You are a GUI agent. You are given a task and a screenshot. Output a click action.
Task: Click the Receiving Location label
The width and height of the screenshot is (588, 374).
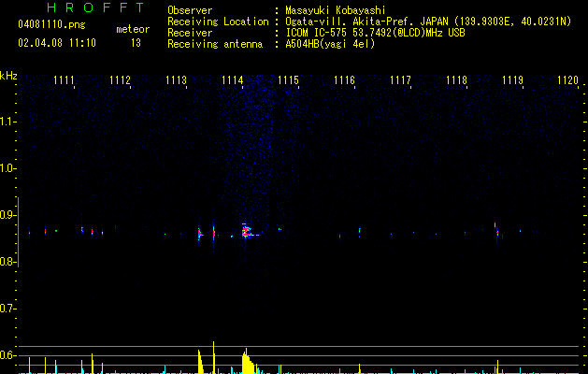[218, 22]
